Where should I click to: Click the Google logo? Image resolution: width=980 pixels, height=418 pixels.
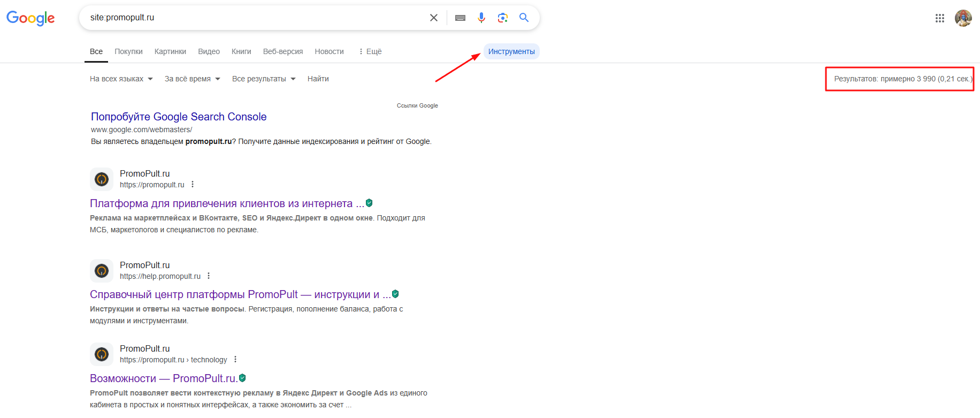(x=30, y=18)
